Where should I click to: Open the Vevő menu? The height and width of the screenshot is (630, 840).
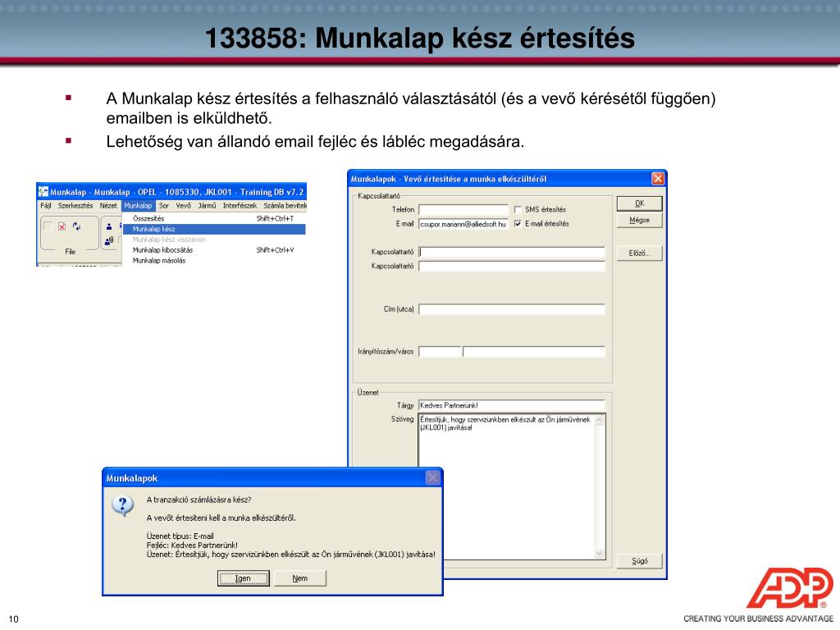[x=183, y=206]
